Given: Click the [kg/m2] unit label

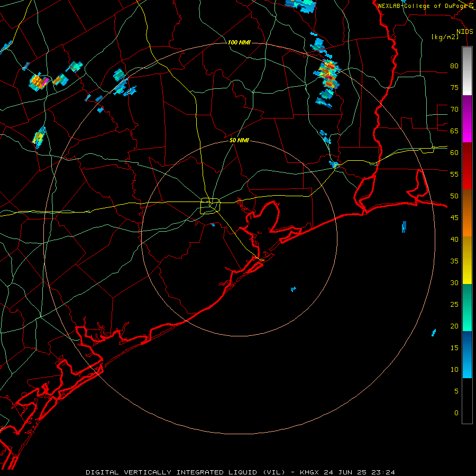Looking at the screenshot, I should click(x=445, y=37).
